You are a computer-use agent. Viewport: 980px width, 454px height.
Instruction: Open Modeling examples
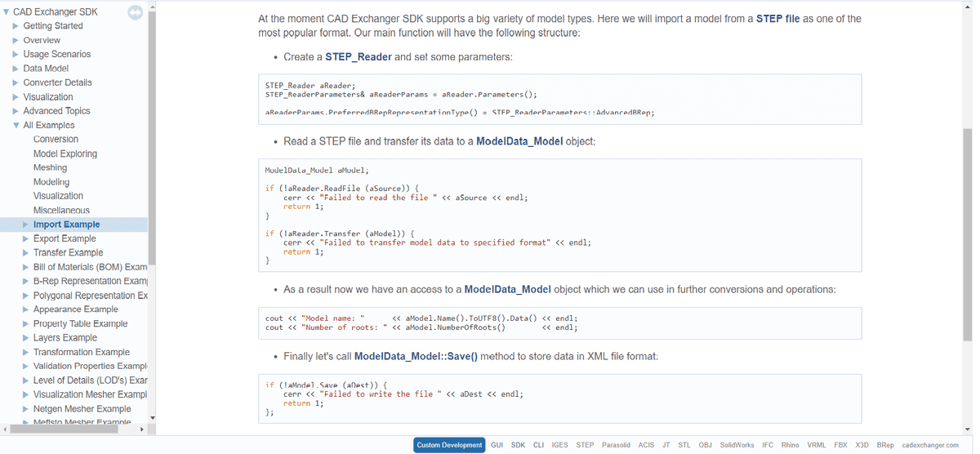[x=51, y=182]
